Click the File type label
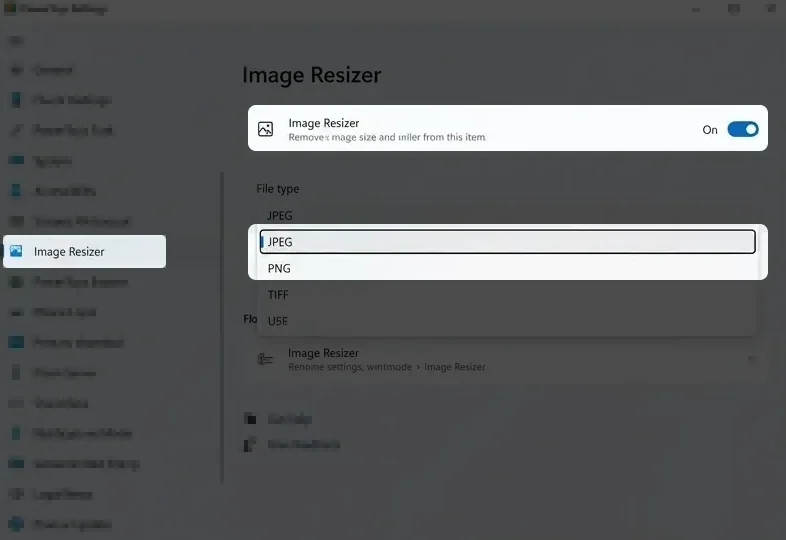This screenshot has width=786, height=540. pyautogui.click(x=278, y=189)
